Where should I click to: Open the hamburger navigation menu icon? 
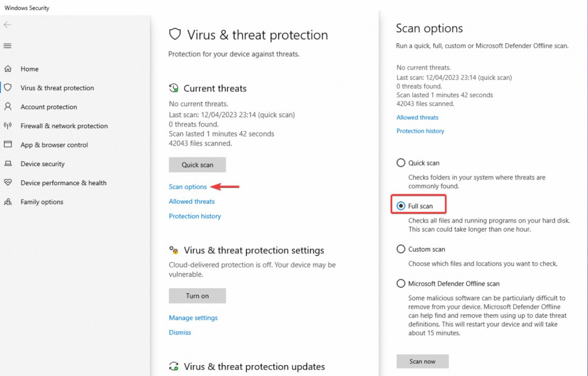(7, 46)
